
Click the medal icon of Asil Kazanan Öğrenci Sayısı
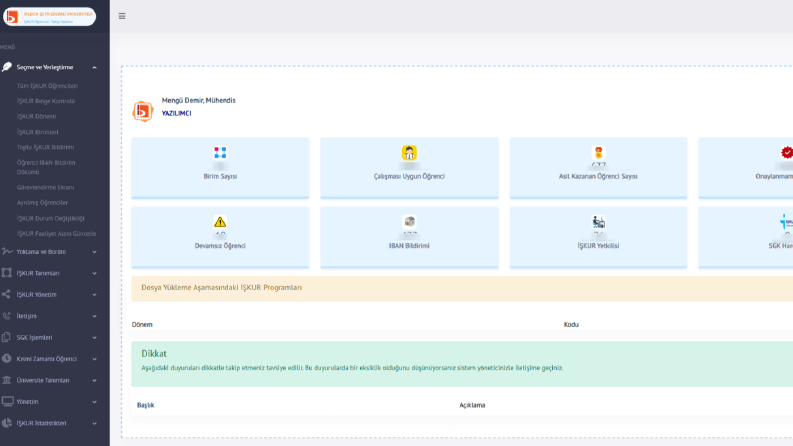(598, 153)
